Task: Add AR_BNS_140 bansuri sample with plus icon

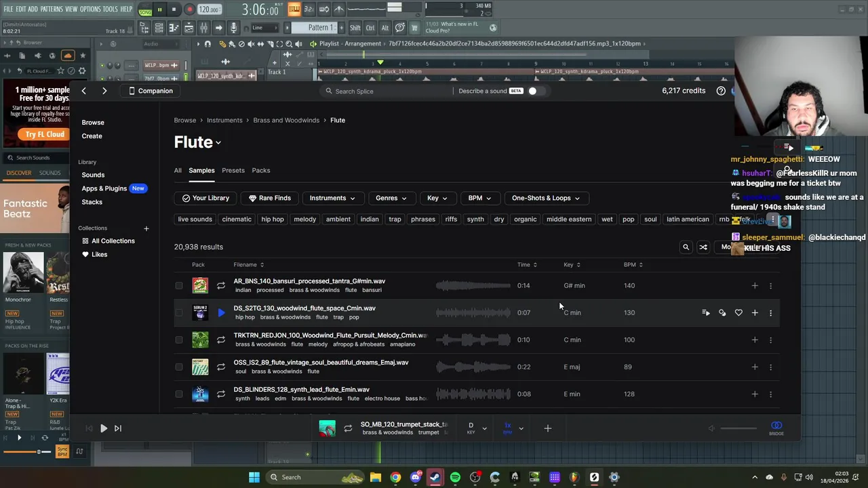Action: pyautogui.click(x=755, y=285)
